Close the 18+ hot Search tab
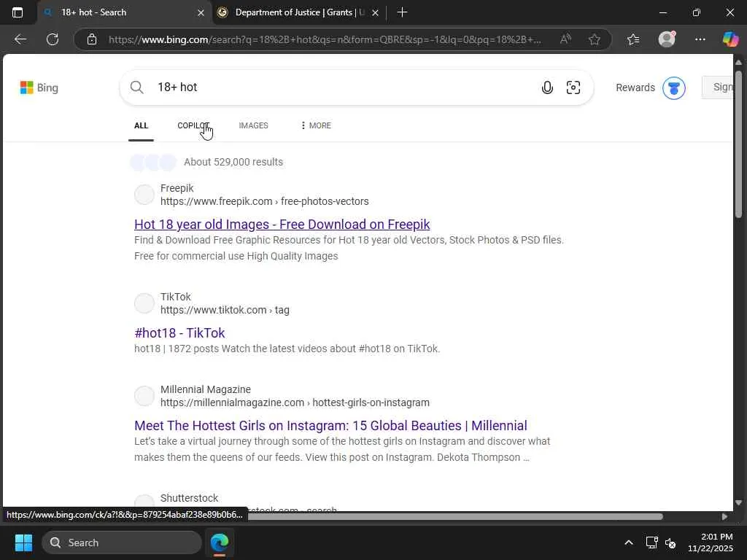747x560 pixels. (x=201, y=13)
